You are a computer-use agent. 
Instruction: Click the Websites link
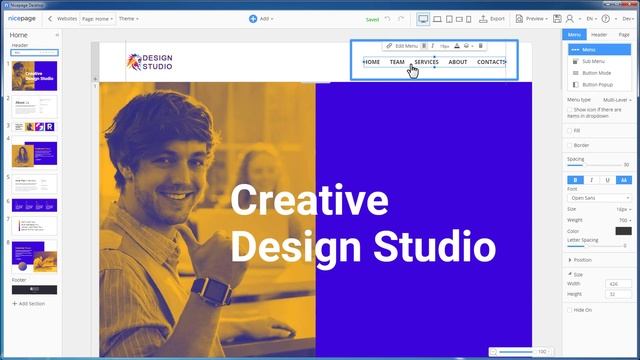pos(67,19)
